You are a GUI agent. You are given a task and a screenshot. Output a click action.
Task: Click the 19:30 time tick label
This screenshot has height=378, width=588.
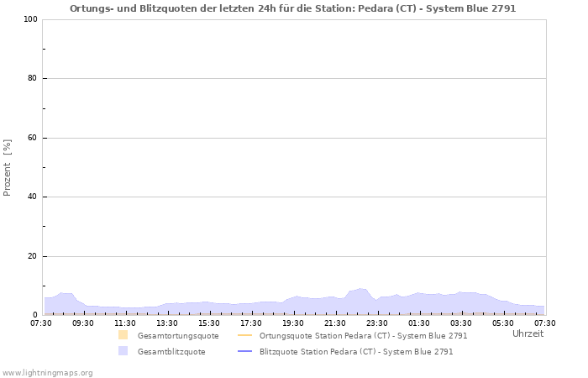(293, 323)
